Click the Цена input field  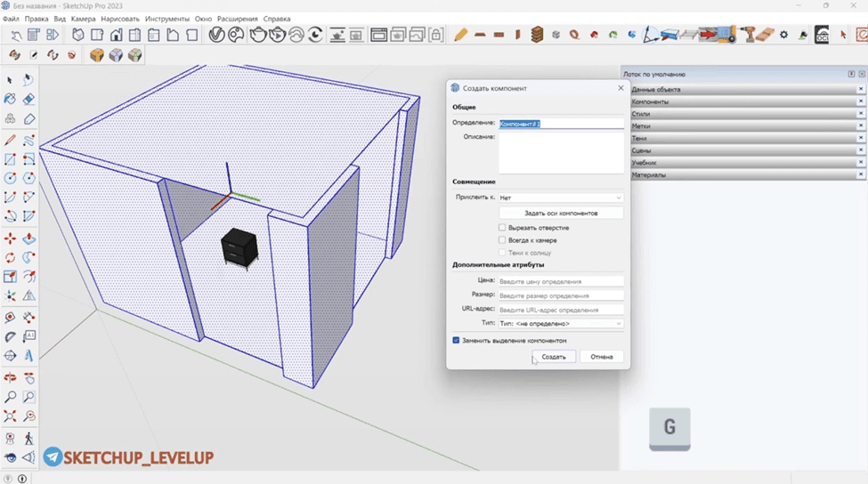[561, 281]
